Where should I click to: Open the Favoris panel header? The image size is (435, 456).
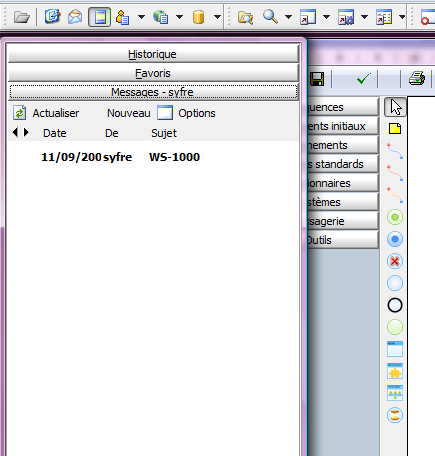(x=153, y=73)
